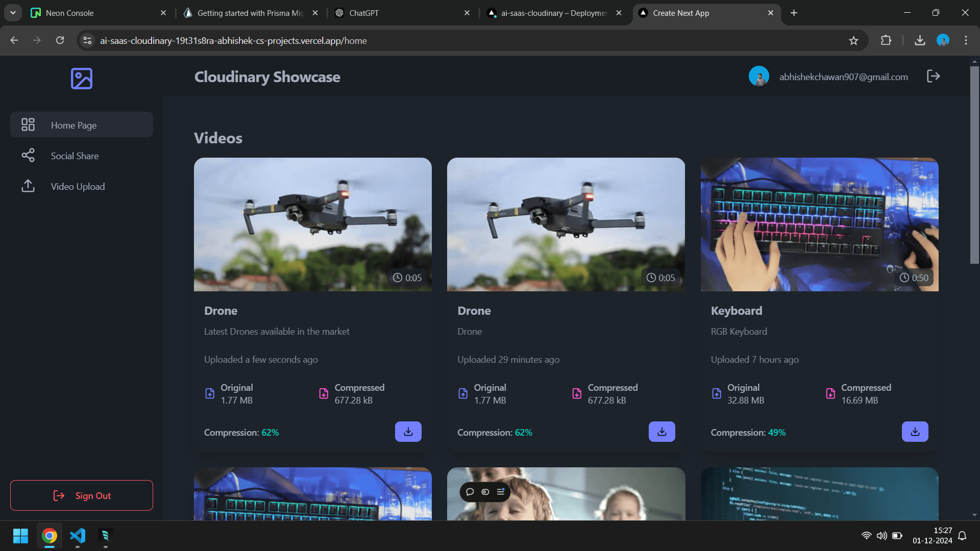The image size is (980, 551).
Task: Switch to the Getting started with Prisma tab
Action: tap(250, 13)
